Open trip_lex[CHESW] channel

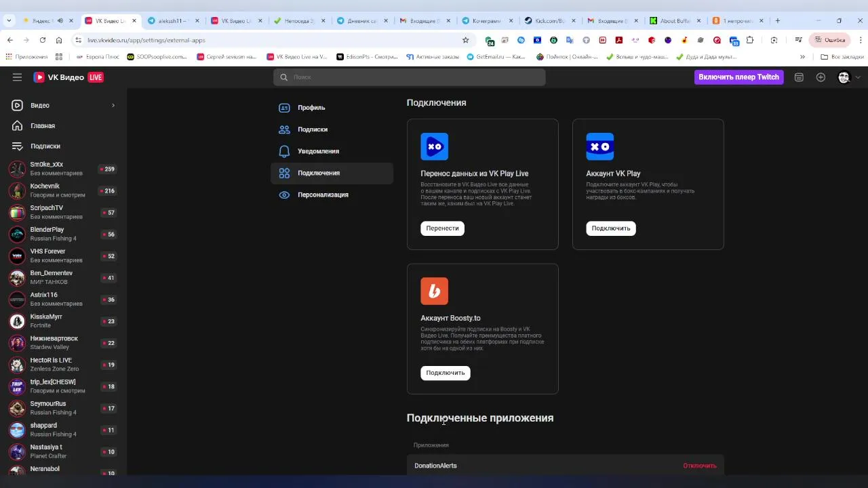pyautogui.click(x=62, y=386)
